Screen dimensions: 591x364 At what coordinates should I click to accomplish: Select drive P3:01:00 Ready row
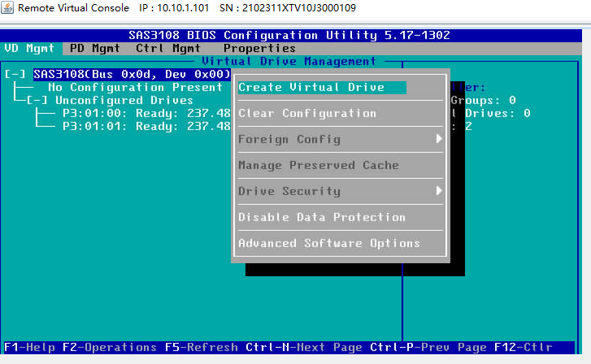146,114
